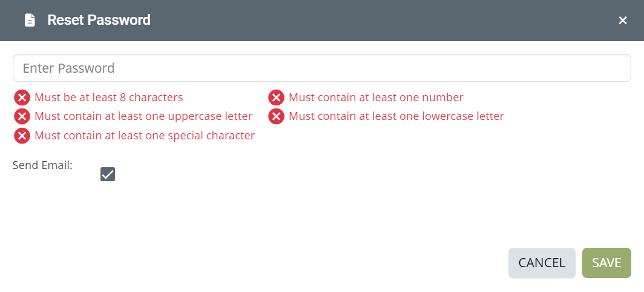Click red X icon for uppercase letter rule
Viewport: 644px width, 292px height.
click(22, 116)
